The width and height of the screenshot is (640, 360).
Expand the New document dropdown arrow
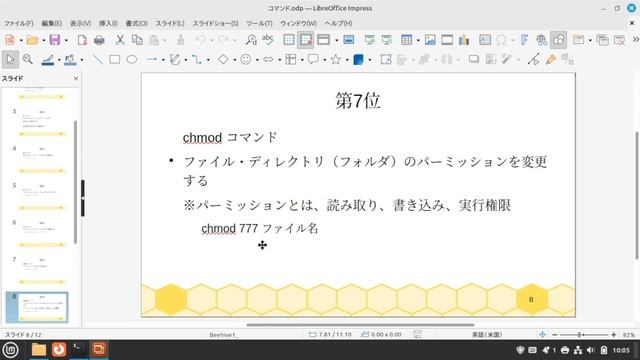21,40
